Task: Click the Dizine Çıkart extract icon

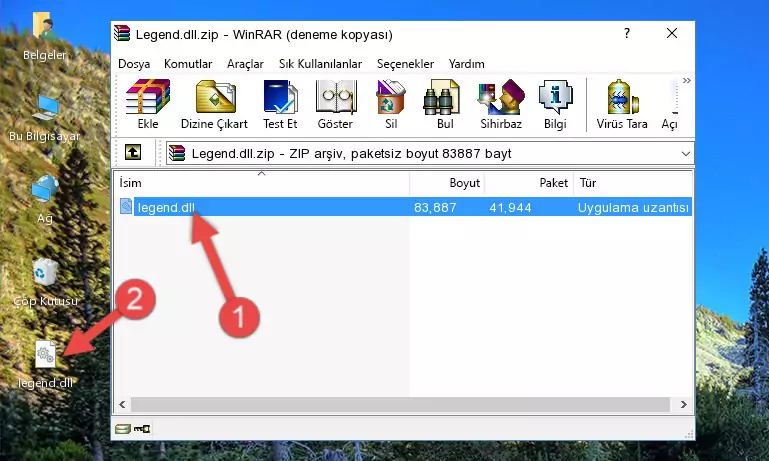Action: (x=214, y=104)
